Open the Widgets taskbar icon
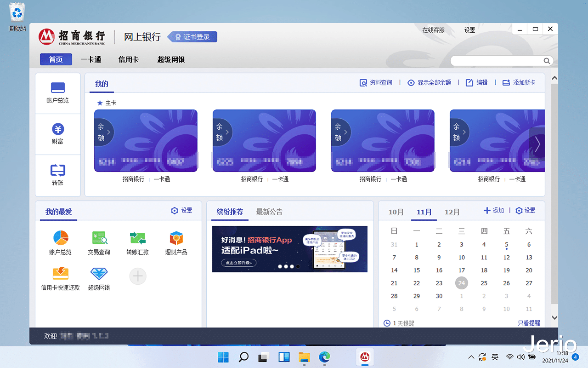 [284, 357]
